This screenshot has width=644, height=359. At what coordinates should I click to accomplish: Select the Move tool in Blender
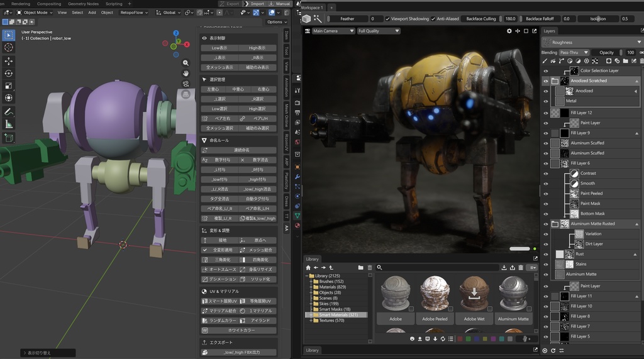click(x=8, y=61)
